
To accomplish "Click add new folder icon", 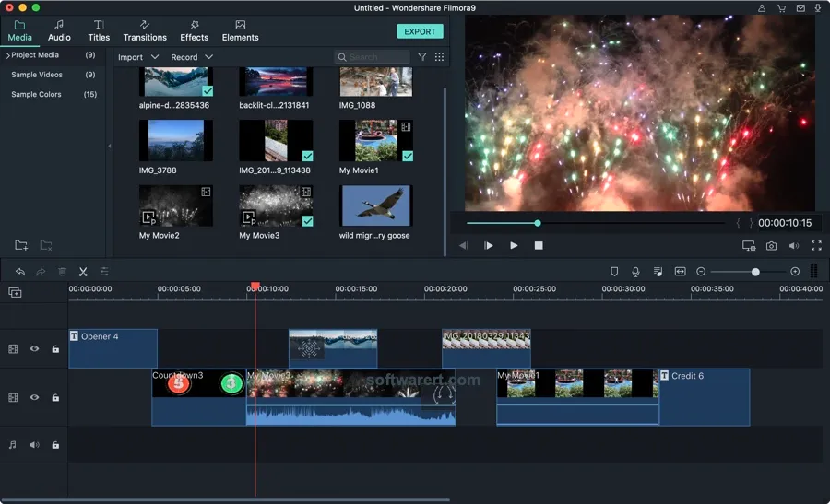I will tap(21, 245).
